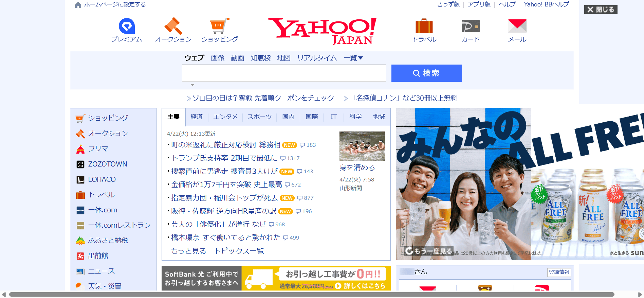Screen dimensions: 644x298
Task: Close the ad with 閉じる button
Action: pos(601,10)
